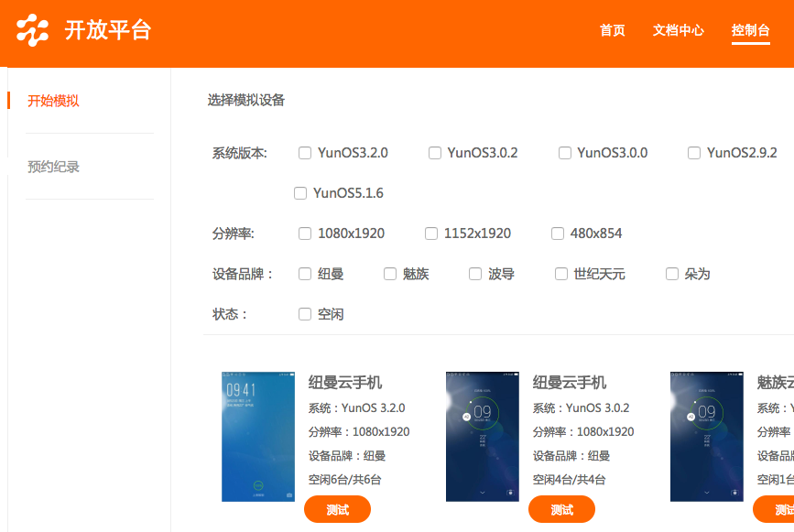Select 开始模拟 in the sidebar
Screen dimensions: 794x532
click(53, 101)
